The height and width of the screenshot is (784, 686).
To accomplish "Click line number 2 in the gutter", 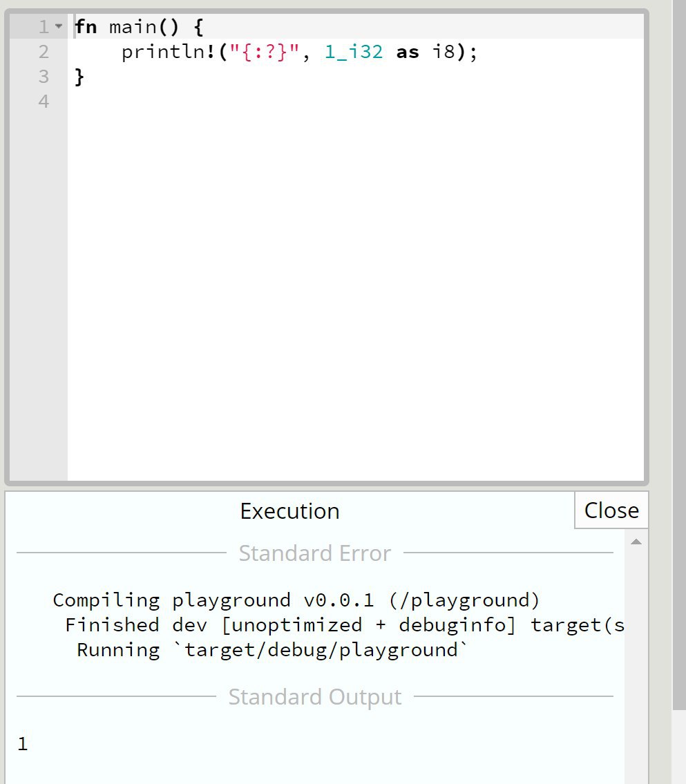I will [x=44, y=52].
